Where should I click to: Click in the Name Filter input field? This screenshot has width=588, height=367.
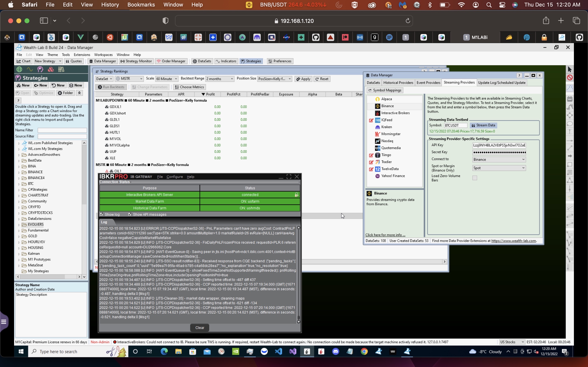pyautogui.click(x=62, y=130)
